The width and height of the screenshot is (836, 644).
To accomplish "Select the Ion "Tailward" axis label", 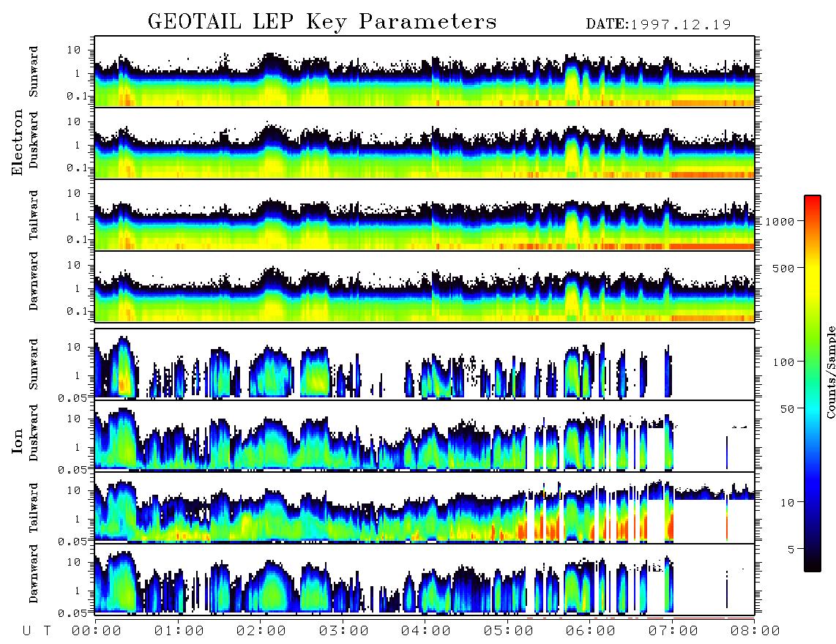I will point(34,508).
